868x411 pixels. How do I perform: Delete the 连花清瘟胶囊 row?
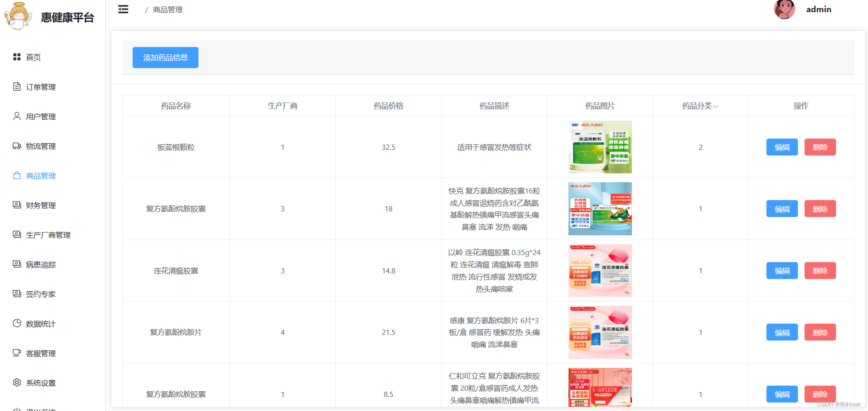[820, 271]
